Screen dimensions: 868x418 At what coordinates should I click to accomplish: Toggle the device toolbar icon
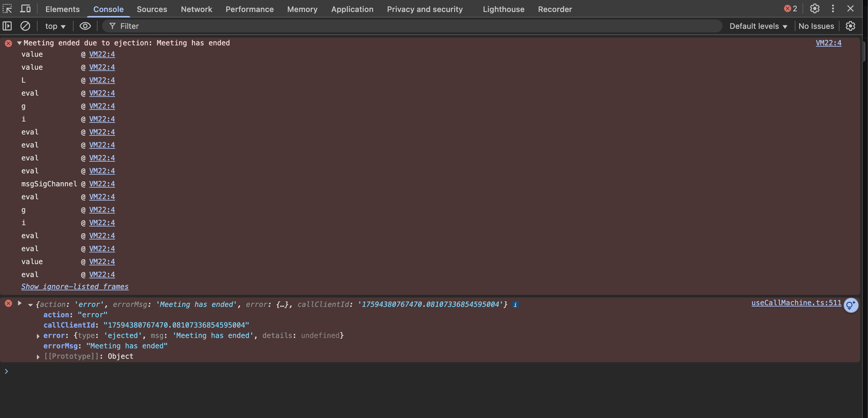[25, 9]
